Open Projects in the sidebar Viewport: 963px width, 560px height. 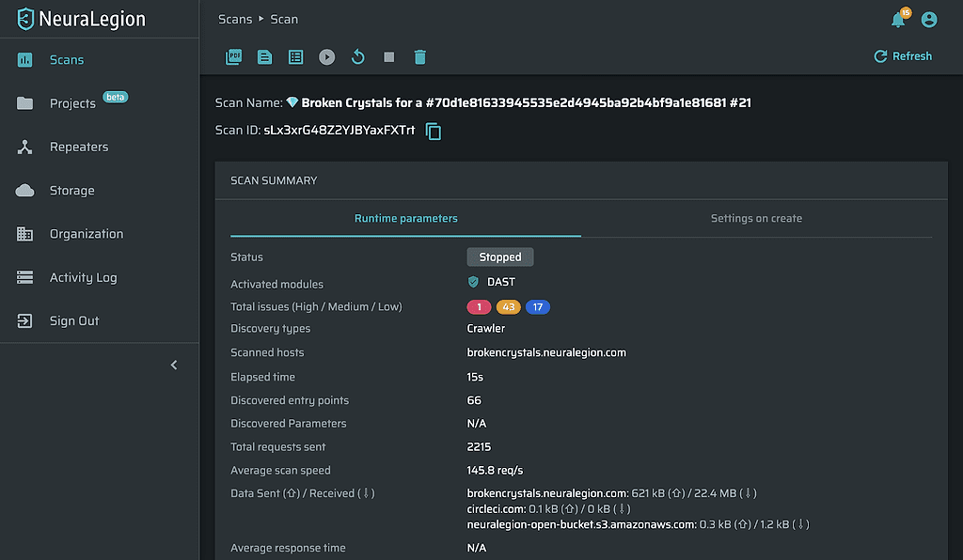72,103
